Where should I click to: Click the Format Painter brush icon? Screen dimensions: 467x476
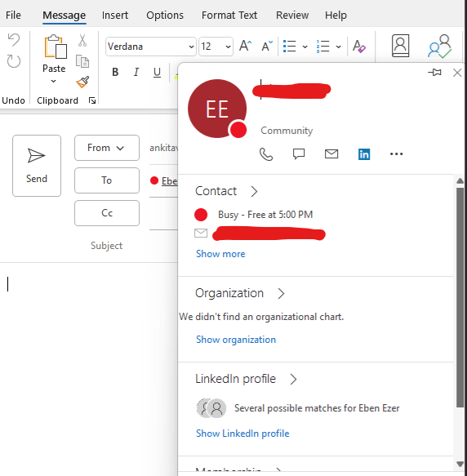pyautogui.click(x=82, y=82)
